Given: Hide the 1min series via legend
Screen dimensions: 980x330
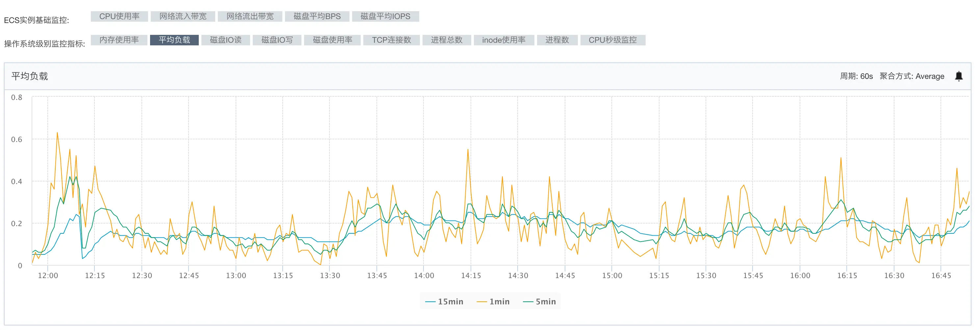Looking at the screenshot, I should (x=493, y=301).
